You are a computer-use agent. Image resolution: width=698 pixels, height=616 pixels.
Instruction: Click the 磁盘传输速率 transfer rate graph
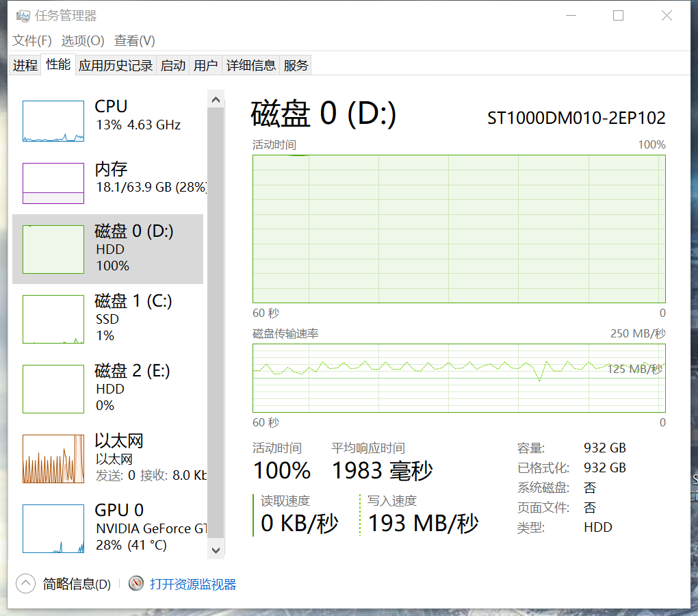tap(458, 378)
